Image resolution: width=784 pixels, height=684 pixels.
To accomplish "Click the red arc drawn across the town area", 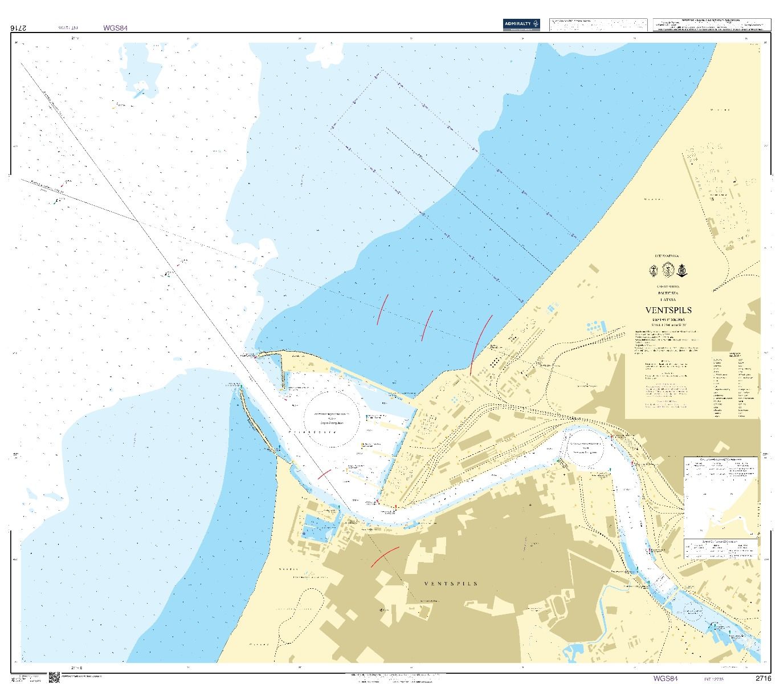I will point(385,556).
